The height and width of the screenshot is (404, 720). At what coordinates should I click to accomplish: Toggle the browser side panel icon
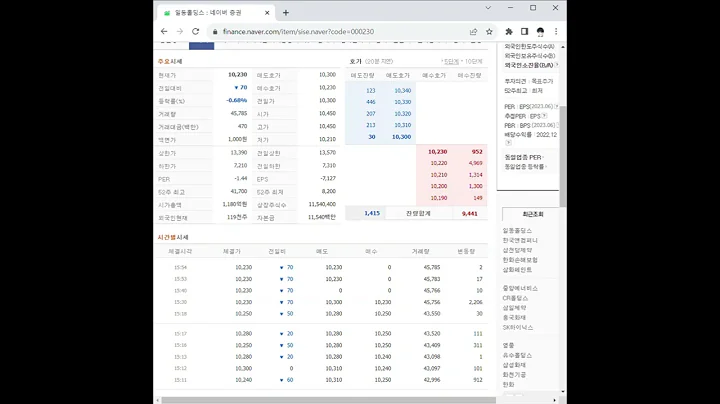point(524,31)
